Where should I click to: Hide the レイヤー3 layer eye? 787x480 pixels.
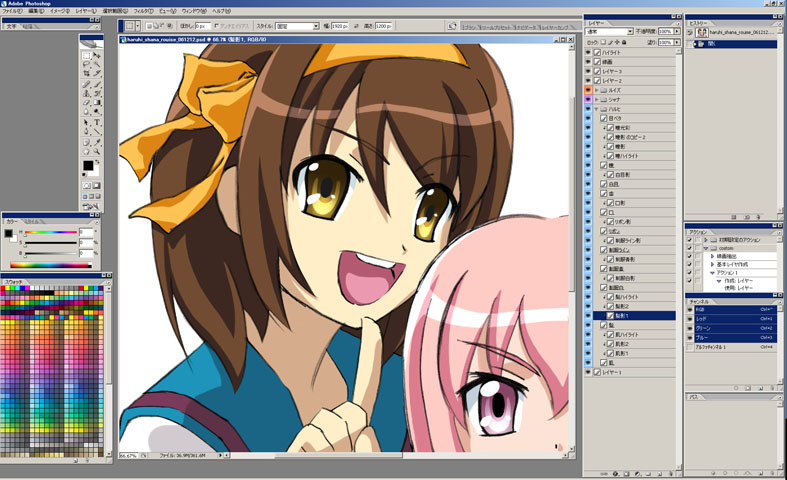588,71
